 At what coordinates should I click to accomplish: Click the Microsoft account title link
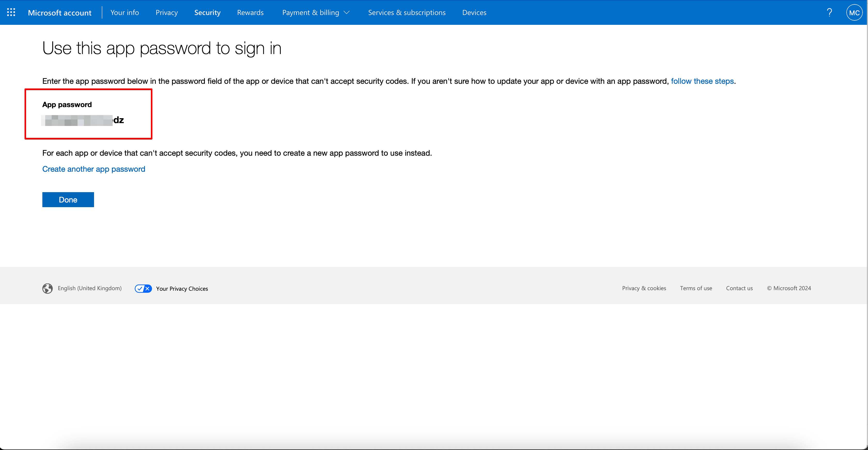tap(60, 13)
